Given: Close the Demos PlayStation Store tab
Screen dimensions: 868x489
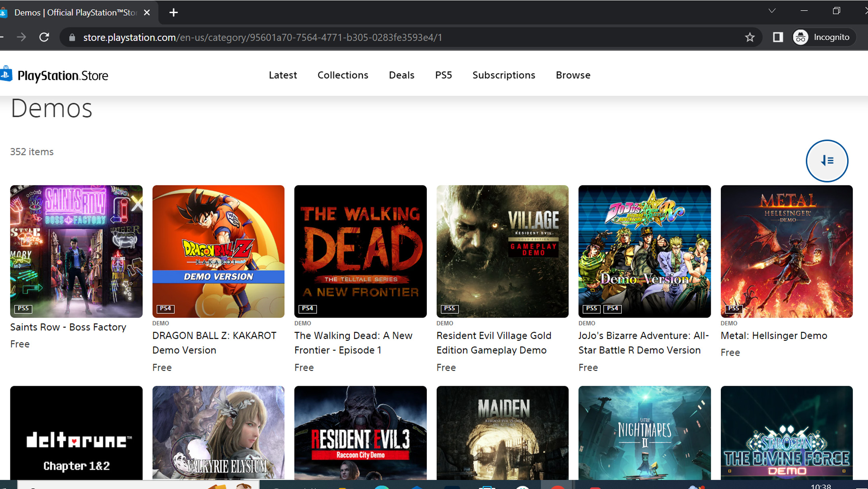Looking at the screenshot, I should click(147, 12).
